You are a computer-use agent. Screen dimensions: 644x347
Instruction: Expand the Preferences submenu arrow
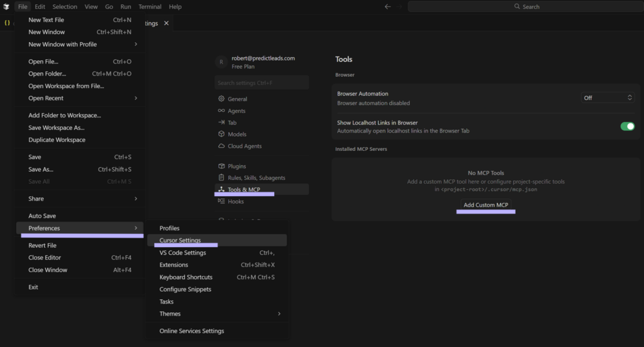(136, 228)
